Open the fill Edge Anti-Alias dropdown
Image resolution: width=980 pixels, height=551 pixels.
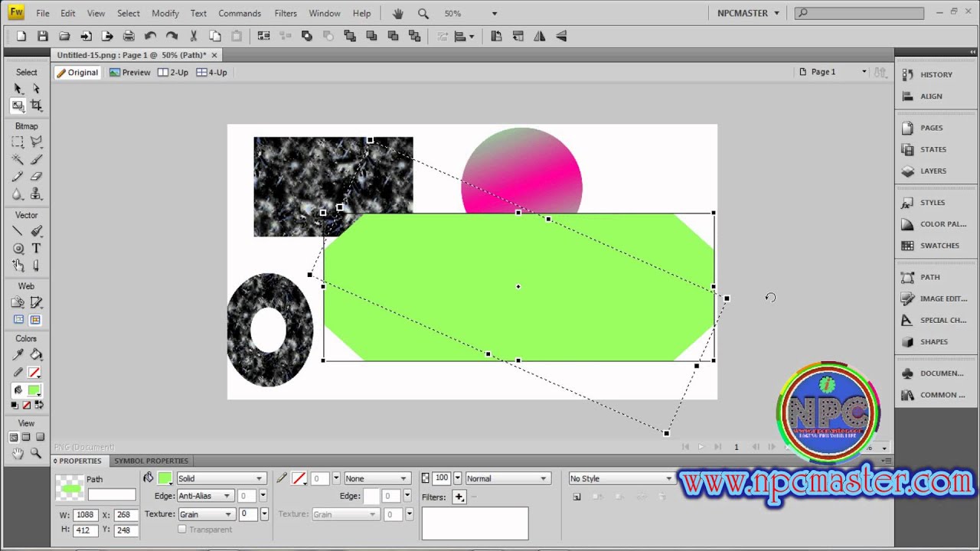pyautogui.click(x=205, y=496)
